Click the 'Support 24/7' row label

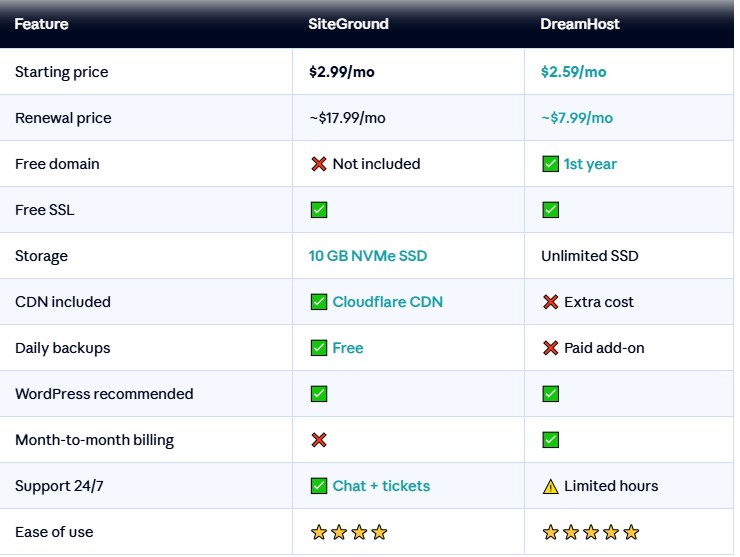point(59,486)
